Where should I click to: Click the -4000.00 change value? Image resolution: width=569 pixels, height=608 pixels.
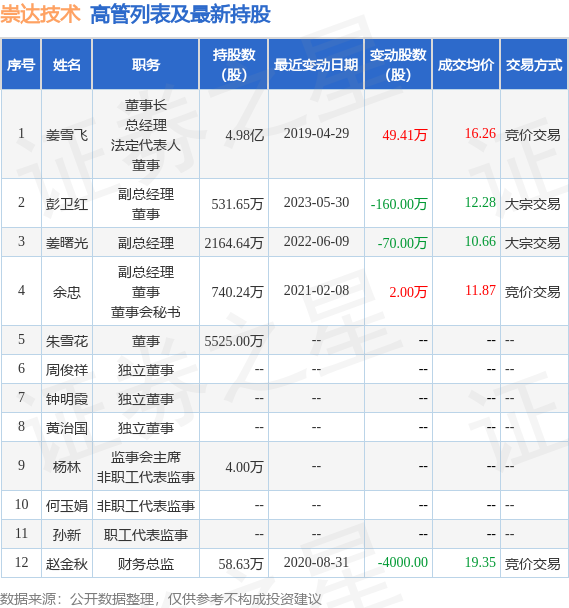click(x=403, y=563)
